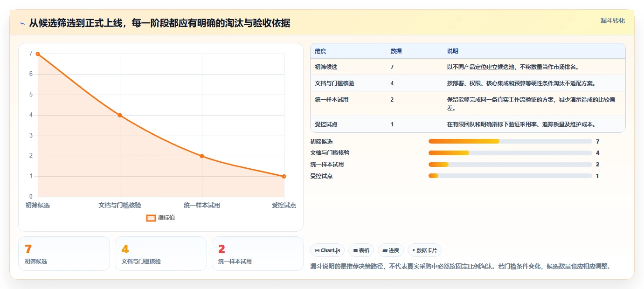Click the footnote starting 漏斗说明的是推荐决策路径
The width and height of the screenshot is (644, 289).
click(x=460, y=267)
